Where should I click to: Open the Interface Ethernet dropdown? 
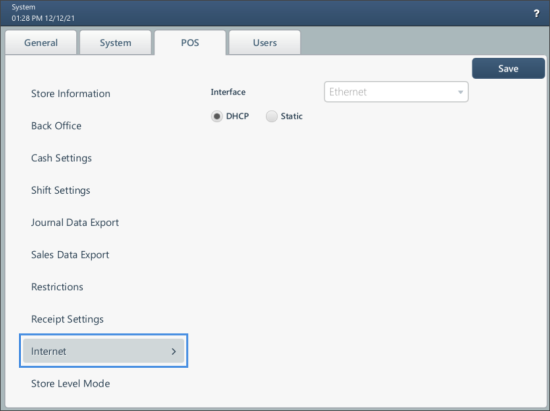pyautogui.click(x=396, y=92)
